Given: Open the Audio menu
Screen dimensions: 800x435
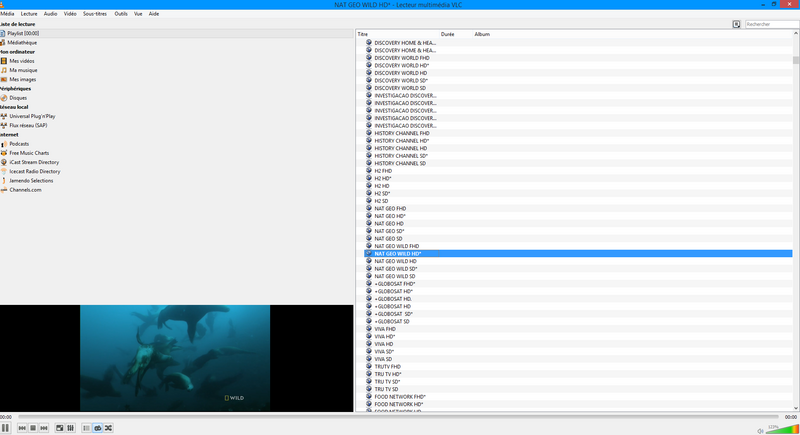Looking at the screenshot, I should coord(51,14).
